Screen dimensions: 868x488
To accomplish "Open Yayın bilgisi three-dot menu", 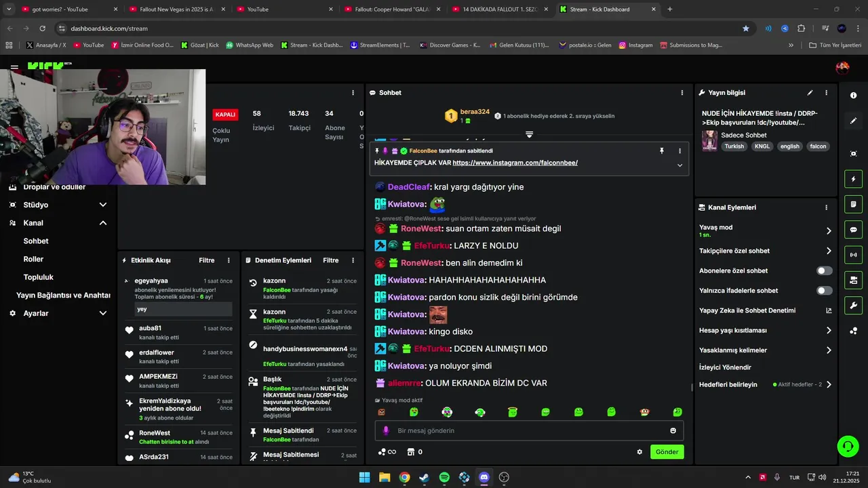I will click(x=826, y=93).
